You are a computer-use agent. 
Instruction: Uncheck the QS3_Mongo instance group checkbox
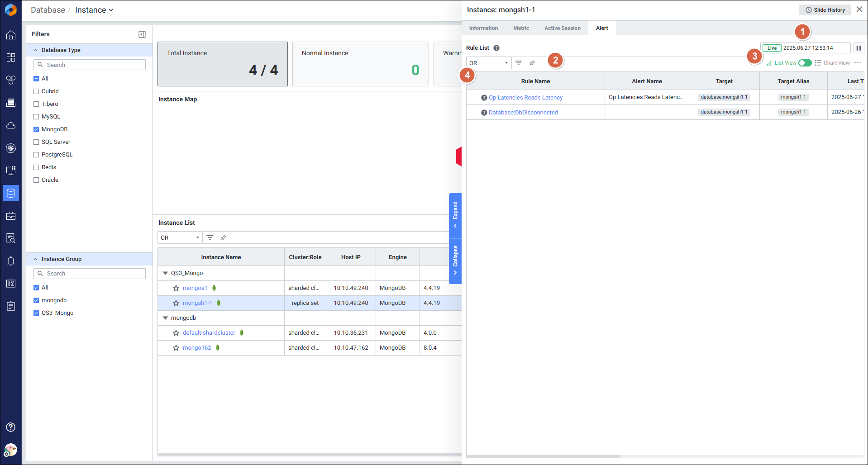(36, 313)
